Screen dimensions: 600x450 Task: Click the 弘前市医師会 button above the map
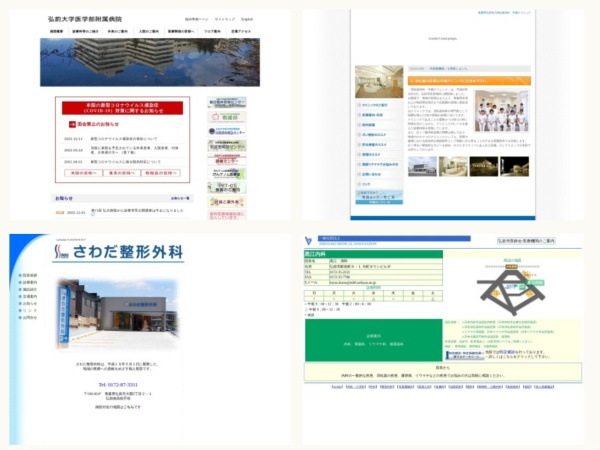[x=526, y=241]
